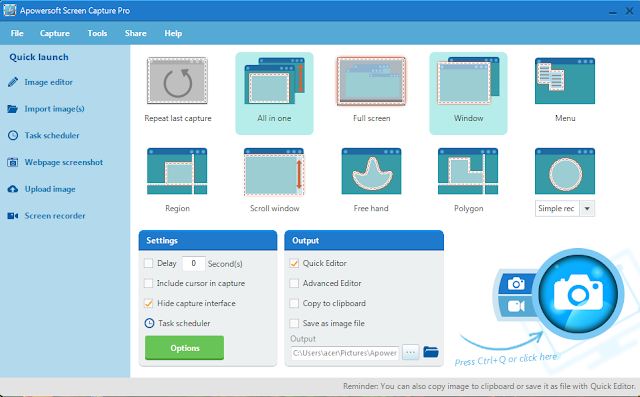Close the Apowersoft Screen Capture Pro window

[x=630, y=11]
